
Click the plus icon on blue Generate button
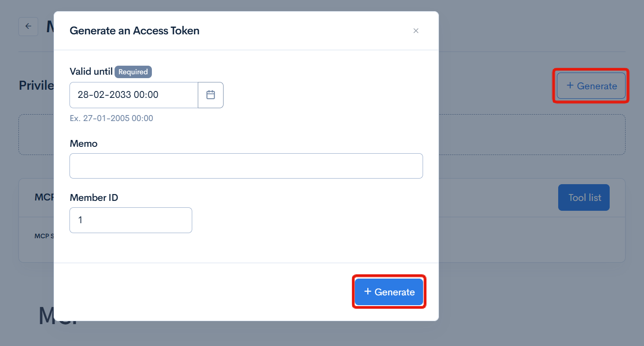click(x=367, y=291)
